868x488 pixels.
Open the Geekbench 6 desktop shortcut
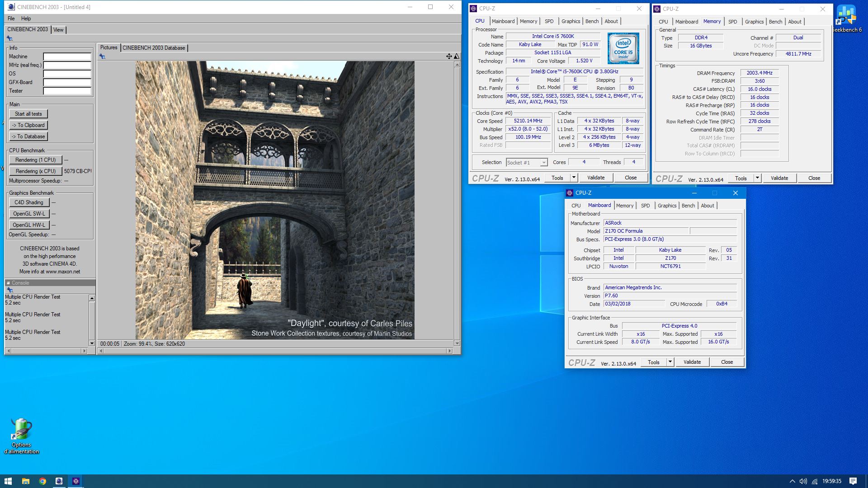tap(846, 19)
